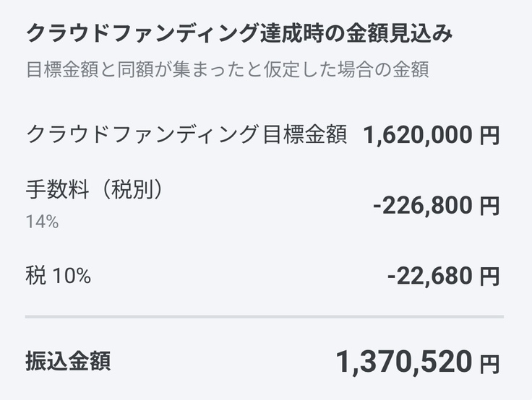Click the 円 beside -226,800
Screen dimensions: 532x400
[489, 206]
